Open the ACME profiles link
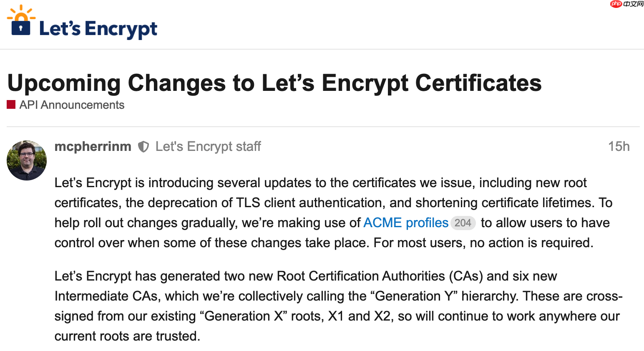Viewport: 644px width, 351px height. (405, 223)
